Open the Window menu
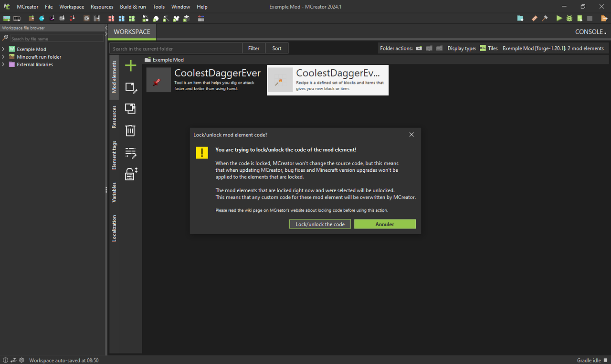Image resolution: width=611 pixels, height=364 pixels. coord(181,7)
